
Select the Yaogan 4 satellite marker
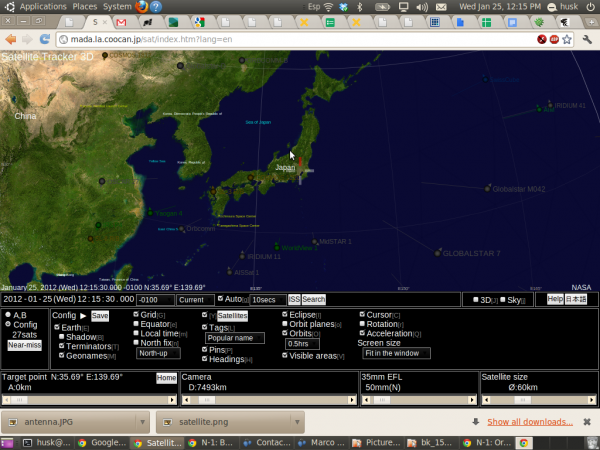[150, 213]
